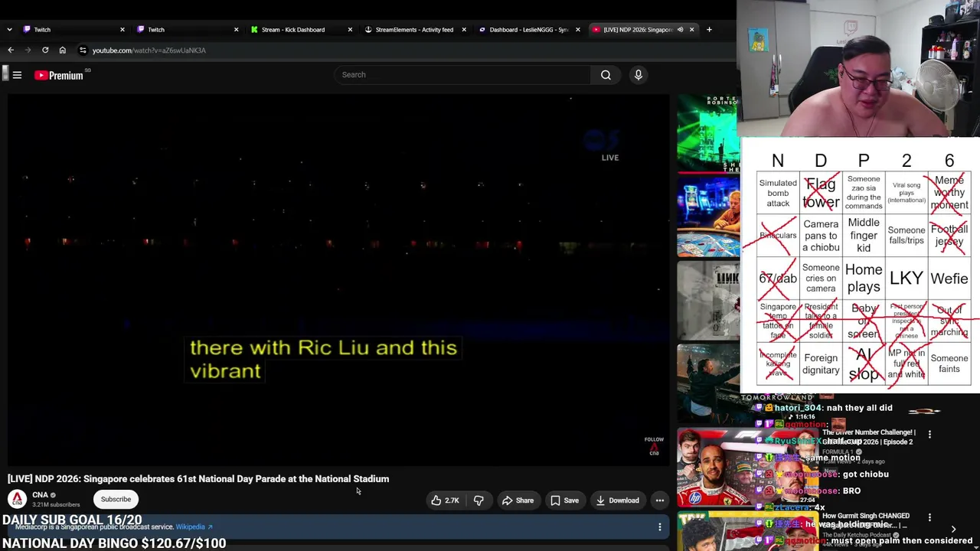Mute the NDP 2026 tab audio

(680, 30)
